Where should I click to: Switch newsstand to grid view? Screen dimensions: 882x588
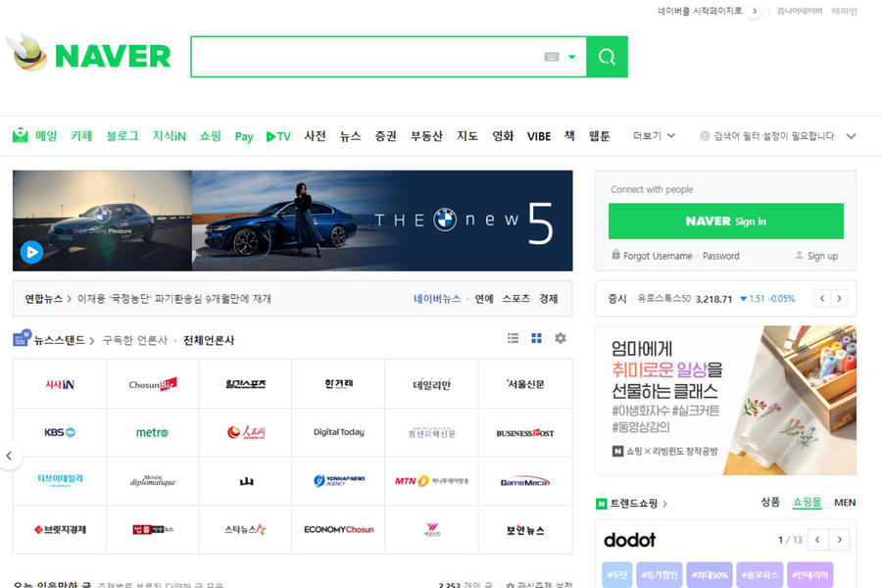click(536, 338)
